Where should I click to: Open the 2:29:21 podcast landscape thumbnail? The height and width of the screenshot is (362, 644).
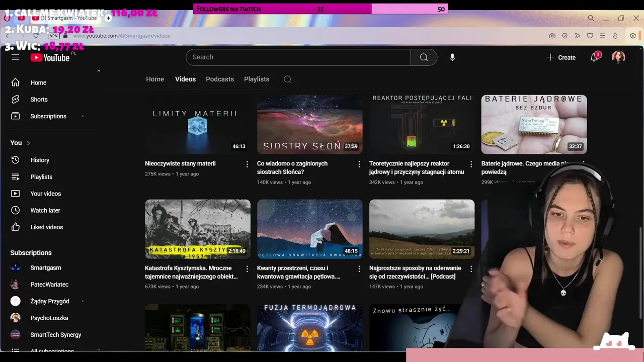click(x=422, y=229)
